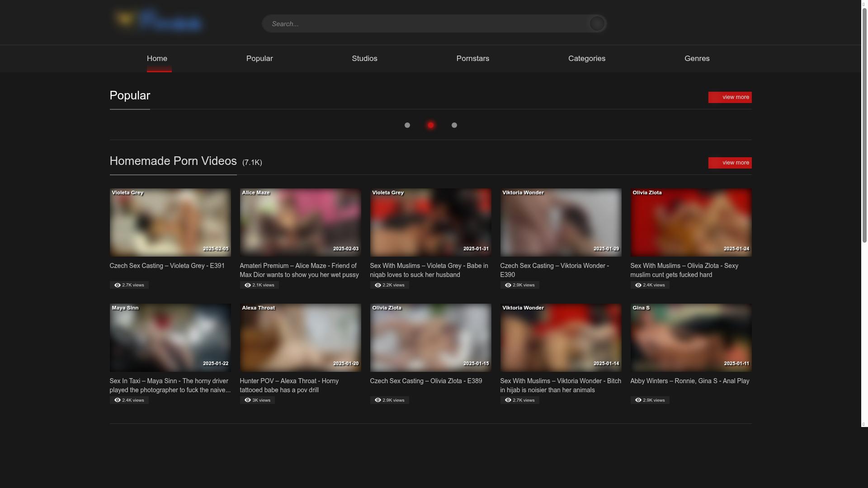Click the active middle carousel dot
This screenshot has width=868, height=488.
430,125
